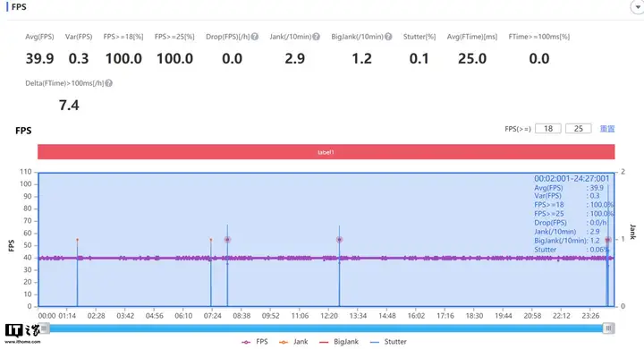Collapse the FPS panel with the top-right arrow
644x349 pixels.
pyautogui.click(x=638, y=7)
